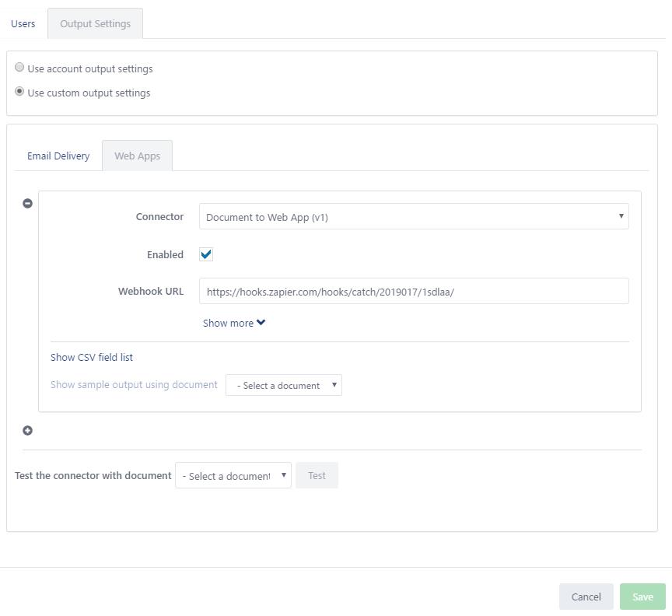Click the Test button
The height and width of the screenshot is (616, 672).
click(317, 475)
